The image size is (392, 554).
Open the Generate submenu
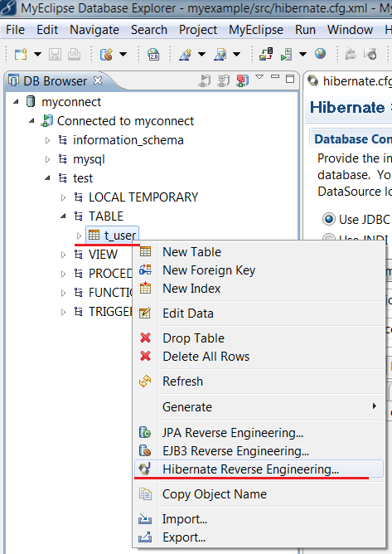click(259, 407)
